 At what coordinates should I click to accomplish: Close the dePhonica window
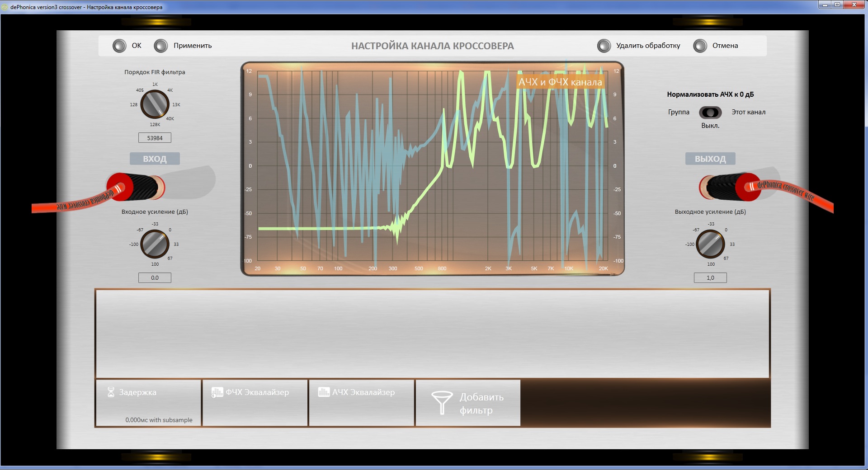tap(854, 5)
